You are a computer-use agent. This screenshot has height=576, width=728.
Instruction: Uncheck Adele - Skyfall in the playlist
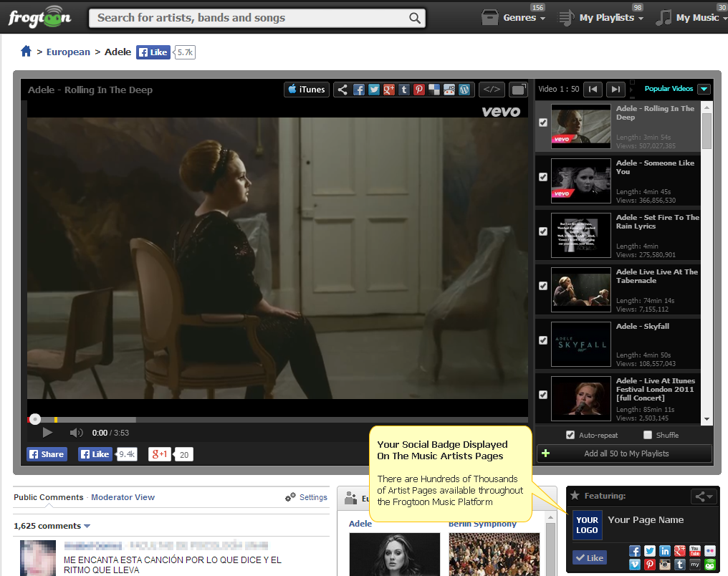tap(543, 340)
